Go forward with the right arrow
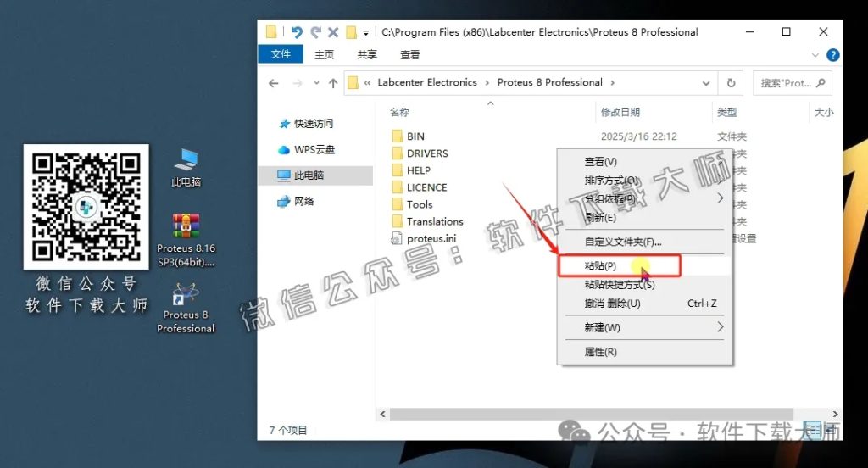The width and height of the screenshot is (868, 468). pos(298,83)
